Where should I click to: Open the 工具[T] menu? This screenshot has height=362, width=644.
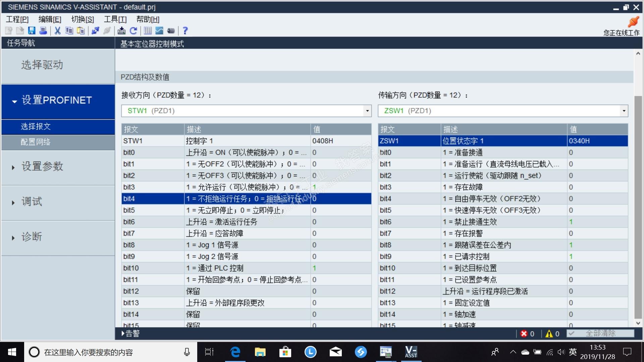click(x=115, y=19)
